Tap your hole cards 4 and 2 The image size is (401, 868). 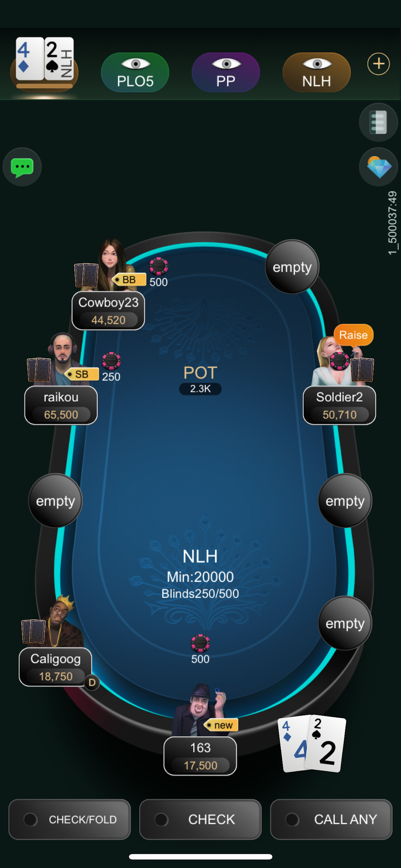[x=312, y=743]
